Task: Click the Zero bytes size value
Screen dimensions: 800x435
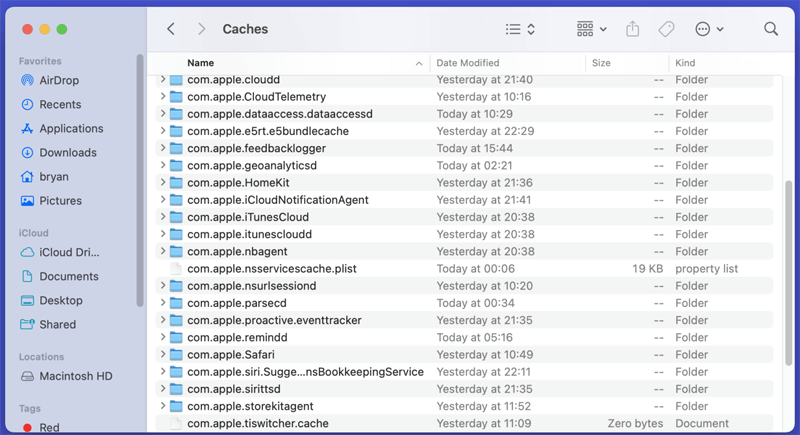Action: tap(635, 423)
